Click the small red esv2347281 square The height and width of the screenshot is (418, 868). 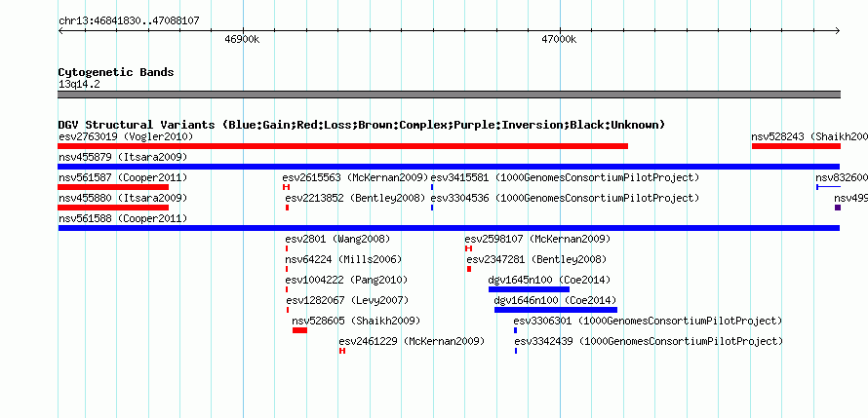pos(469,269)
